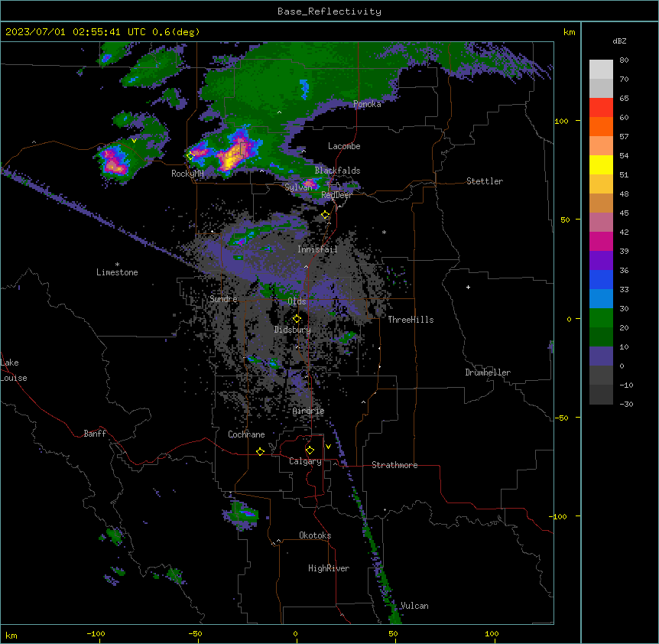Click the km unit label at bottom left
This screenshot has height=644, width=659.
pyautogui.click(x=11, y=635)
